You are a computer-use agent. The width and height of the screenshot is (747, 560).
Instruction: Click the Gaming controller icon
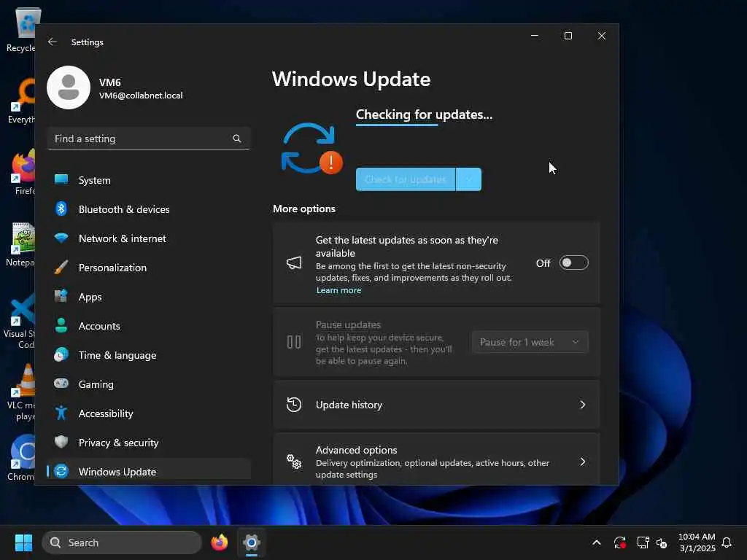61,384
